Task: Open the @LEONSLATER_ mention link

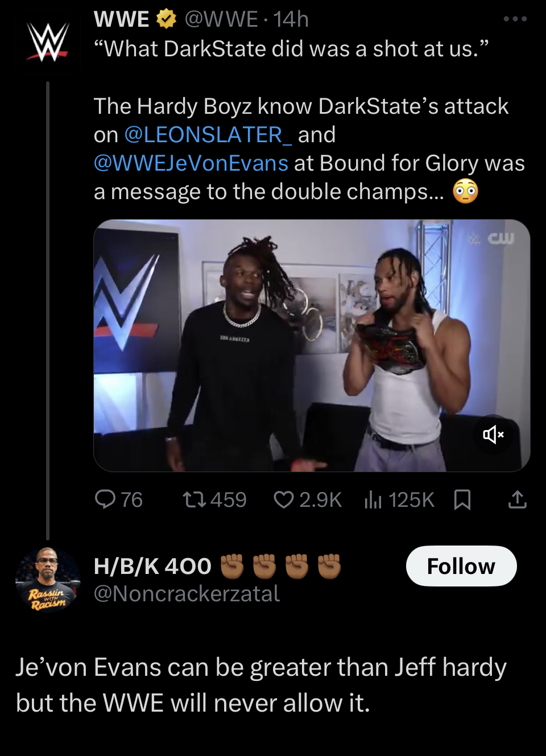Action: coord(208,135)
